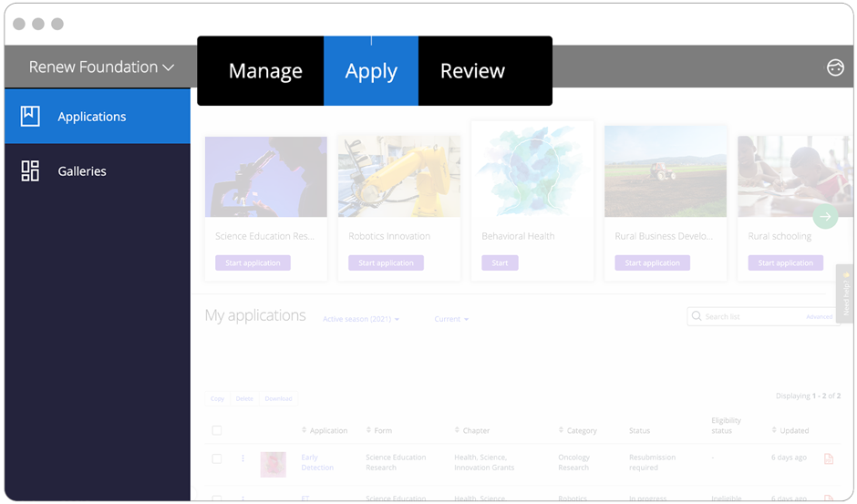Open the Applications bookmark icon in sidebar
This screenshot has height=504, width=857.
tap(30, 116)
